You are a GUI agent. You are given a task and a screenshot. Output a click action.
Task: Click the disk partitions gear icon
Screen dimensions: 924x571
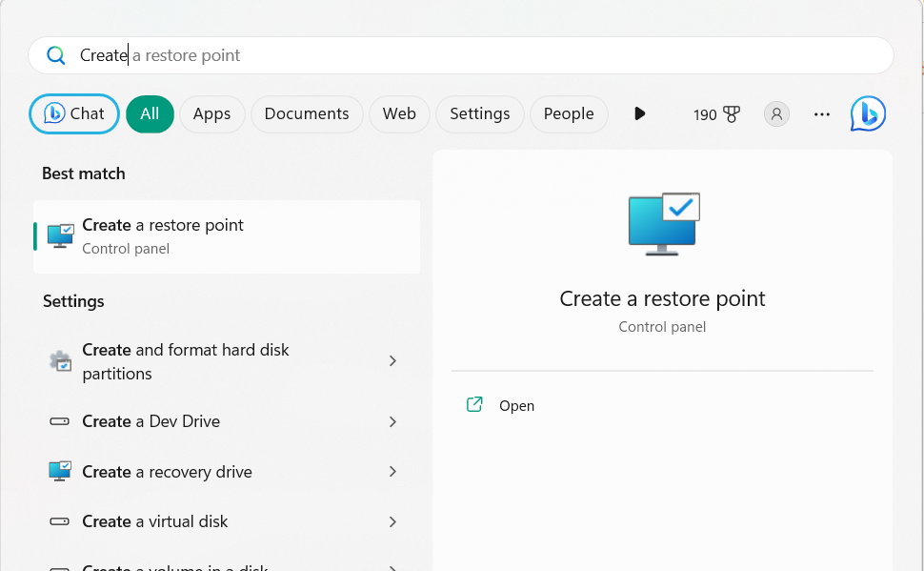click(x=60, y=361)
